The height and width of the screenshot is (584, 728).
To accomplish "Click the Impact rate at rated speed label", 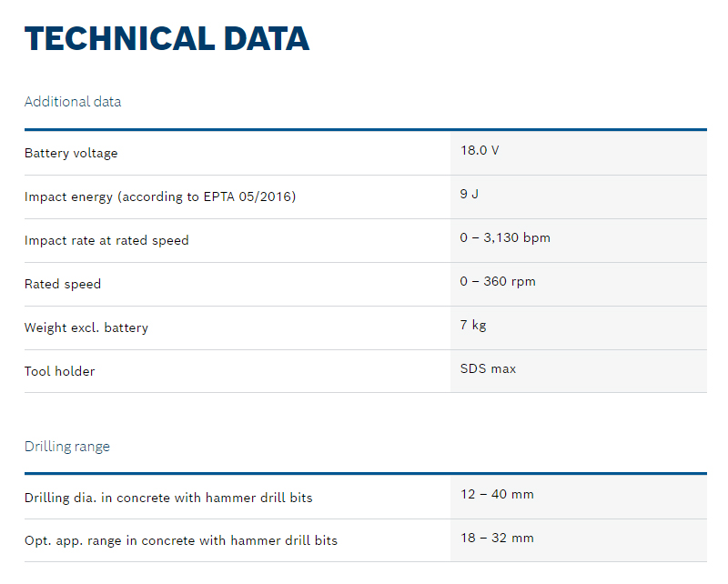I will 106,240.
